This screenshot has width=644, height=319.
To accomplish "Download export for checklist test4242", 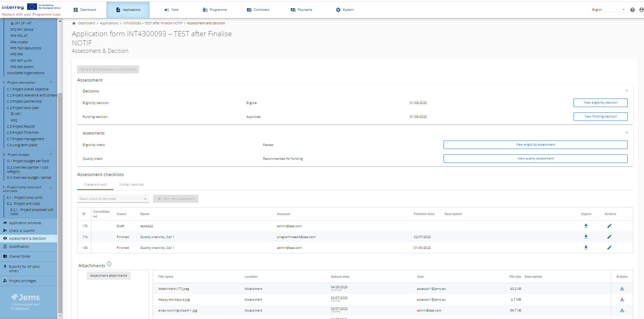I will [586, 226].
